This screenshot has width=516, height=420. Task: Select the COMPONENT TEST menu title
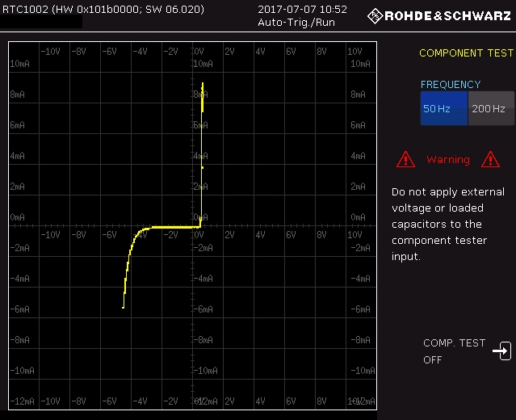tap(466, 53)
